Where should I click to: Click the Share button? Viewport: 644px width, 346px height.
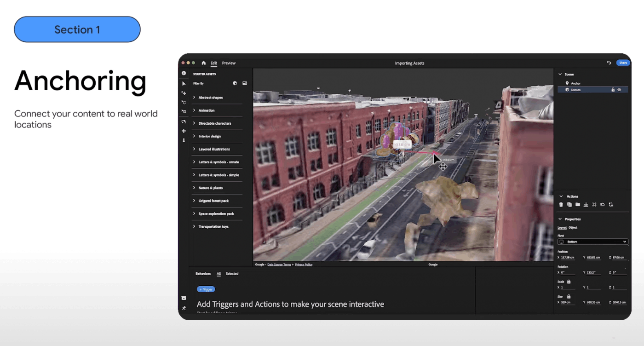623,63
